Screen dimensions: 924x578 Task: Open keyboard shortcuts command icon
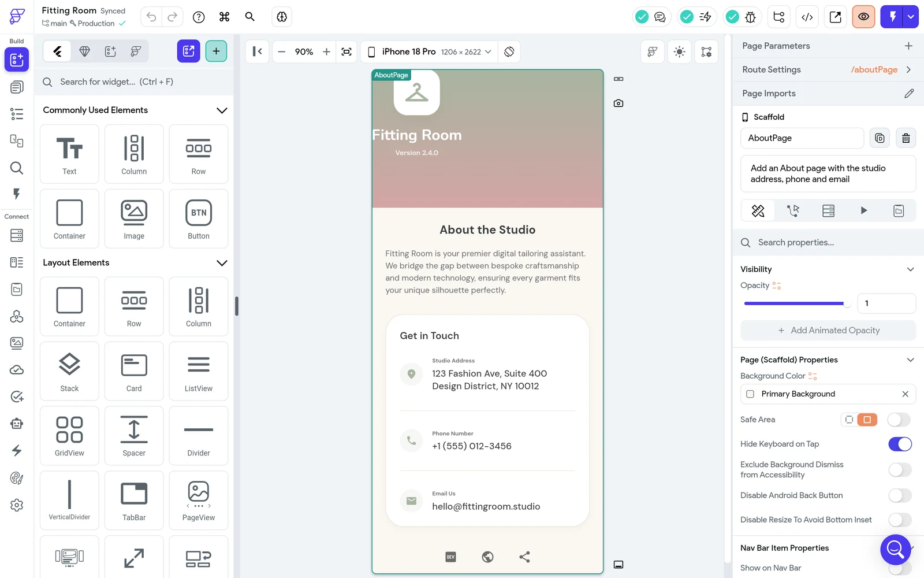(x=225, y=17)
